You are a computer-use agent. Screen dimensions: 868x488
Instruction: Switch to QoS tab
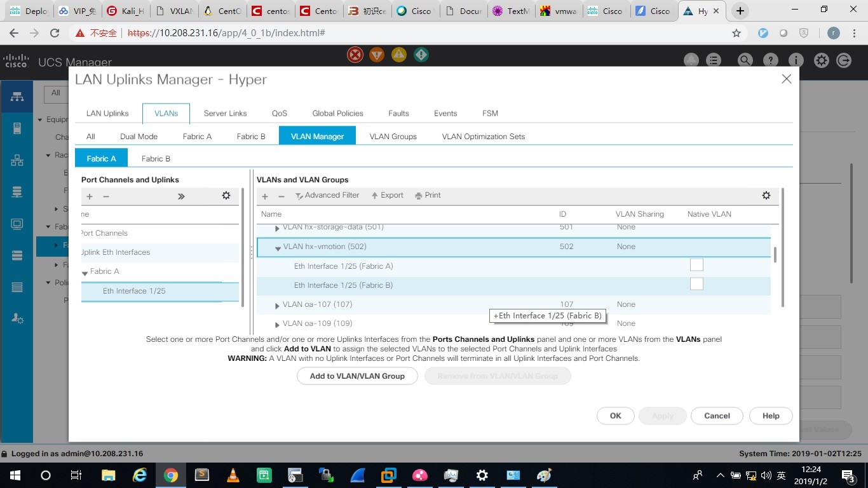click(x=280, y=113)
